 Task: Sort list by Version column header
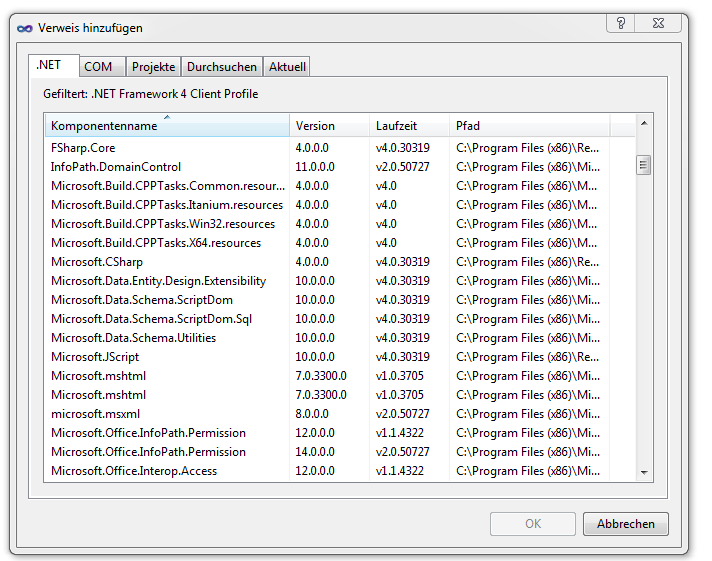pos(329,126)
